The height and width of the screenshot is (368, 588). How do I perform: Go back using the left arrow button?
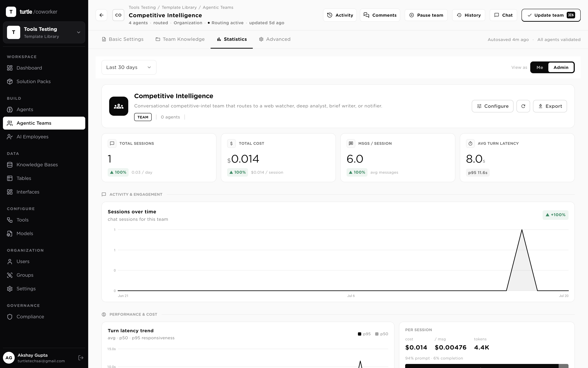click(101, 15)
